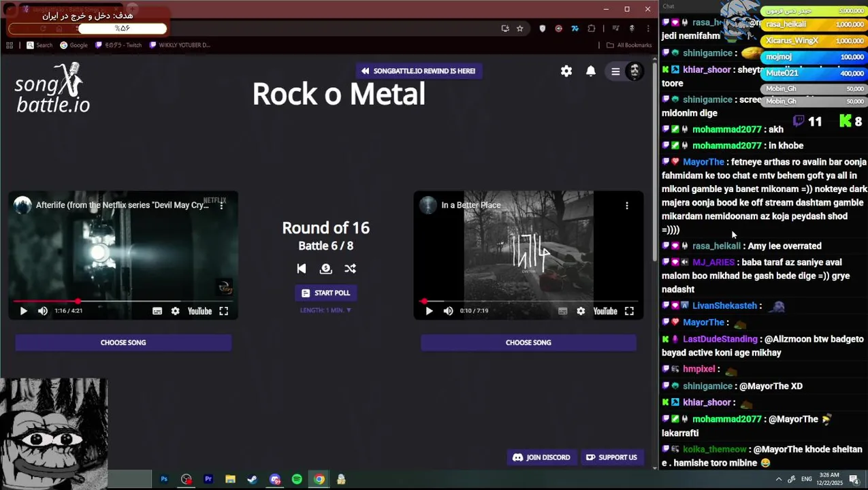868x490 pixels.
Task: Show hidden system tray icons
Action: pos(779,479)
